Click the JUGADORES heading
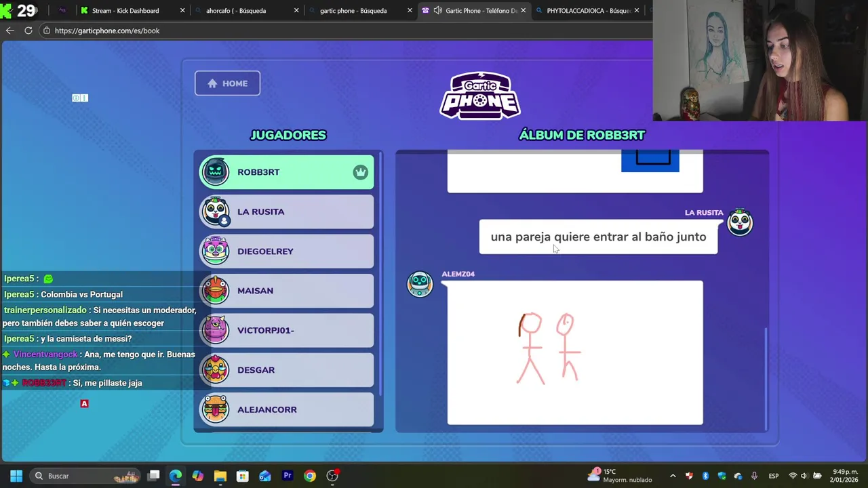Viewport: 868px width, 488px height. (288, 135)
